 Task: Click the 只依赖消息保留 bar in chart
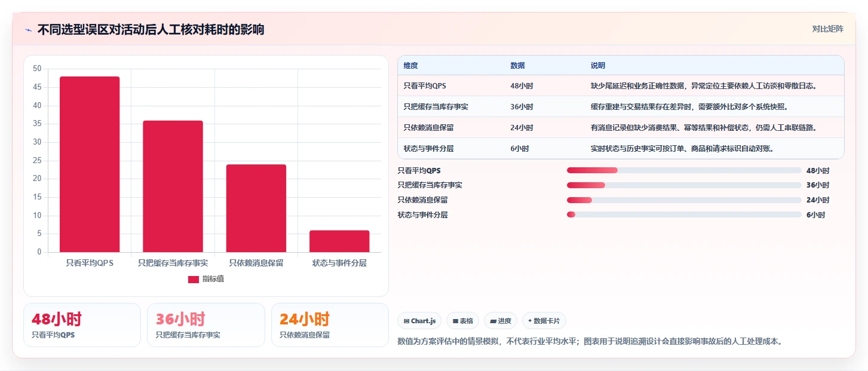tap(256, 209)
